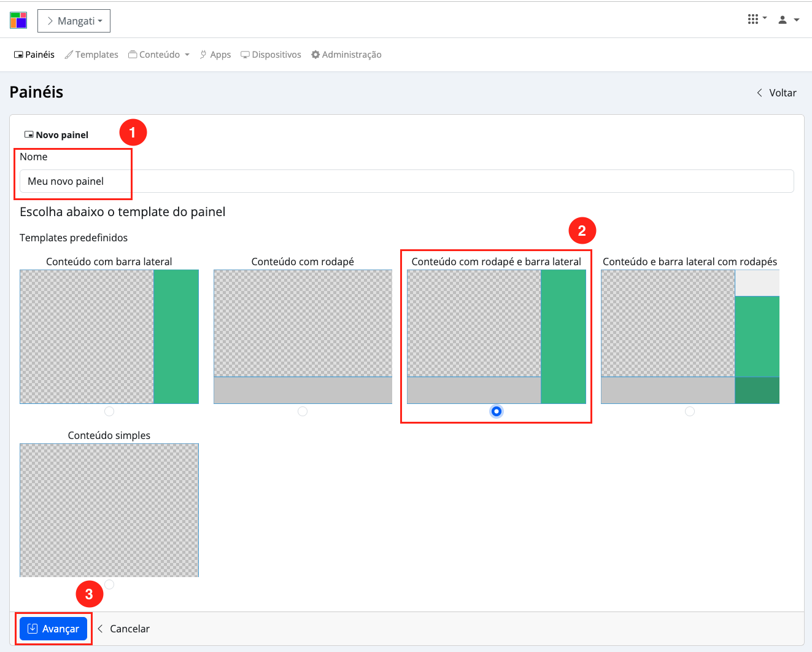Go back using the Voltar link
The height and width of the screenshot is (652, 812).
776,93
